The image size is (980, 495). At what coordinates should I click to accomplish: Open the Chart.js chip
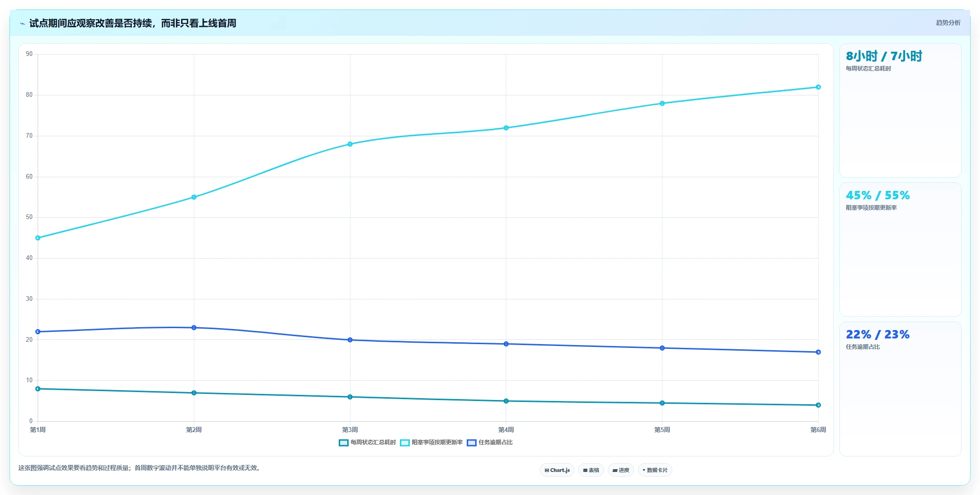pos(557,470)
